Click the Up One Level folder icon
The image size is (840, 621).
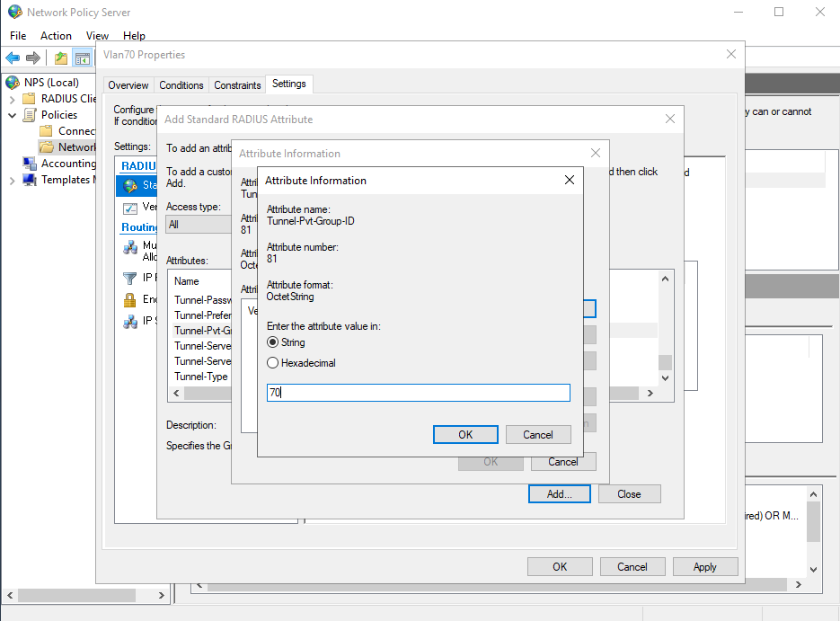click(x=60, y=58)
